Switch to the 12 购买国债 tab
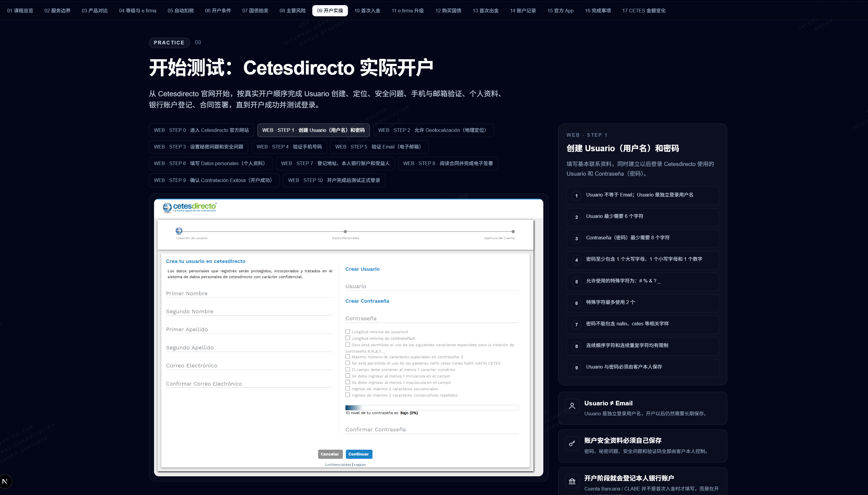868x495 pixels. click(448, 11)
